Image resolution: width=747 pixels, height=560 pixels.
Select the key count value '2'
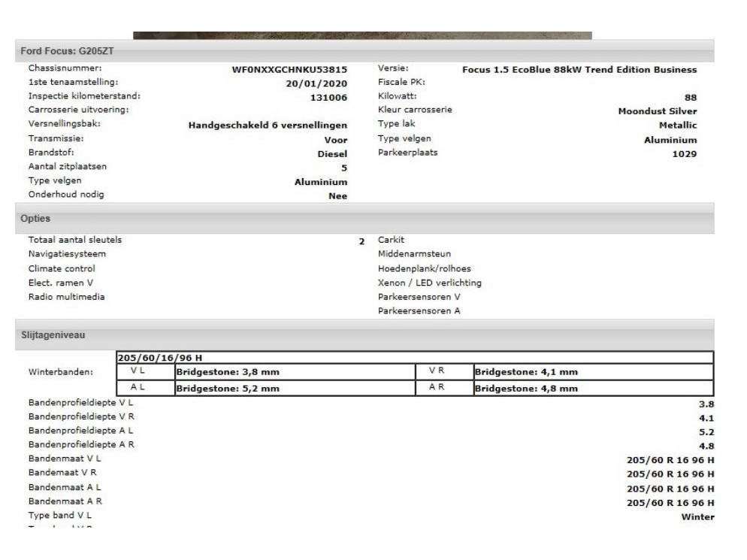361,241
